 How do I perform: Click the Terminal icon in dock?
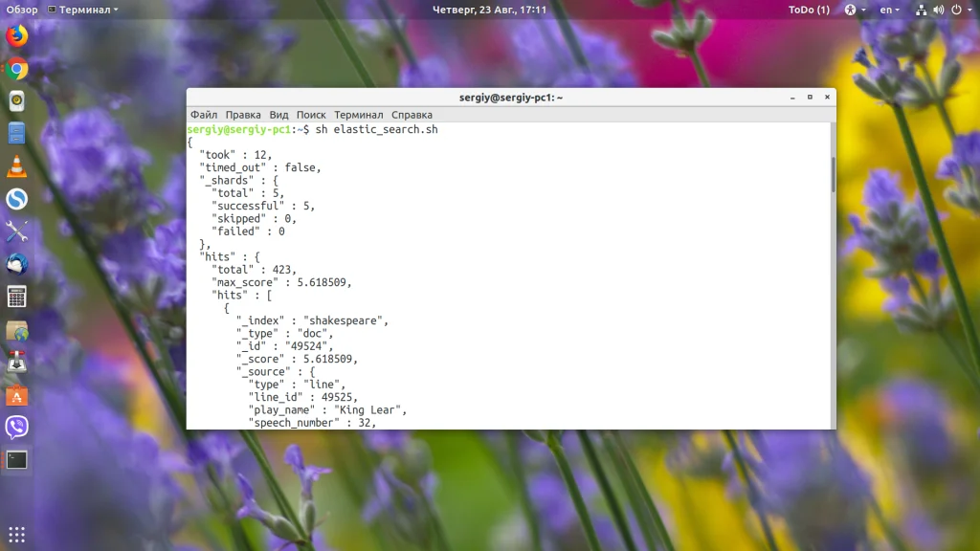coord(17,460)
